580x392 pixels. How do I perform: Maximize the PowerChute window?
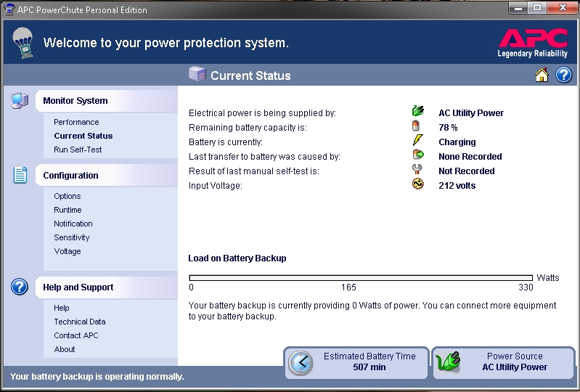537,8
